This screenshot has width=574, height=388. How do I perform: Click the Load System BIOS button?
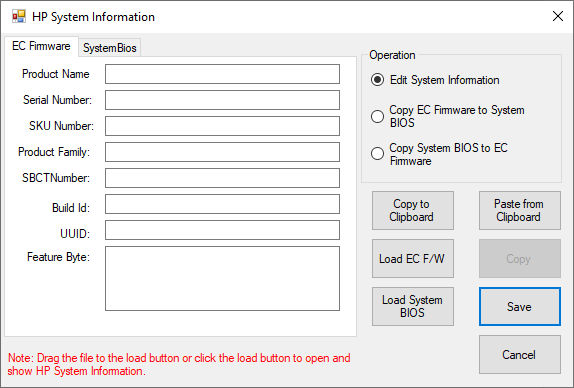(x=413, y=306)
